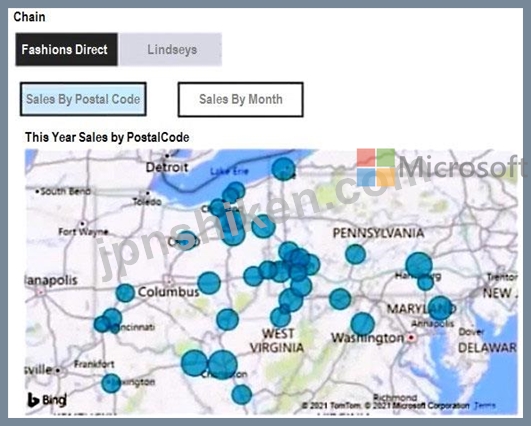Select the bubble left of Columbus label
The image size is (531, 426).
(x=125, y=293)
